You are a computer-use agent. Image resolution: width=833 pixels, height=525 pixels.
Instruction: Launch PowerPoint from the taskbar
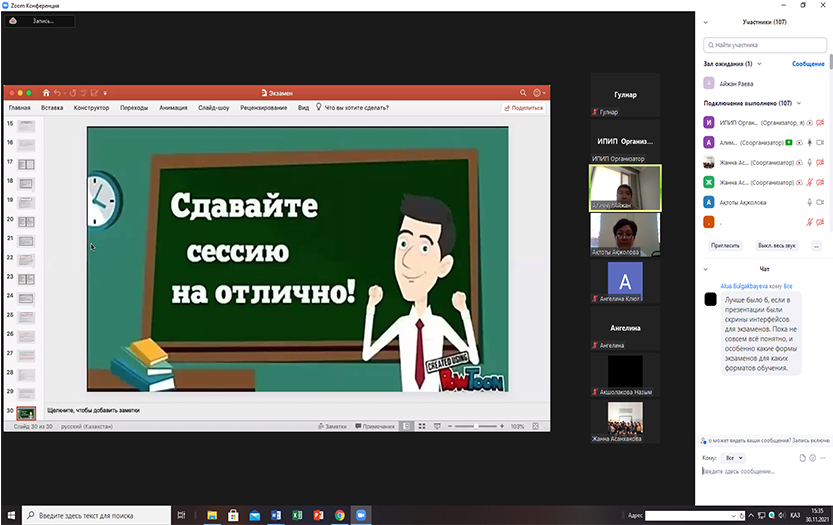coord(319,515)
